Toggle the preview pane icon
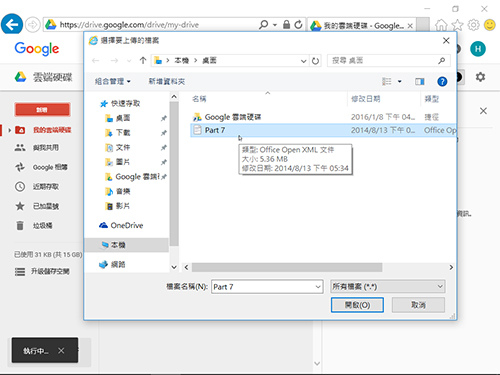The width and height of the screenshot is (500, 375). click(420, 81)
